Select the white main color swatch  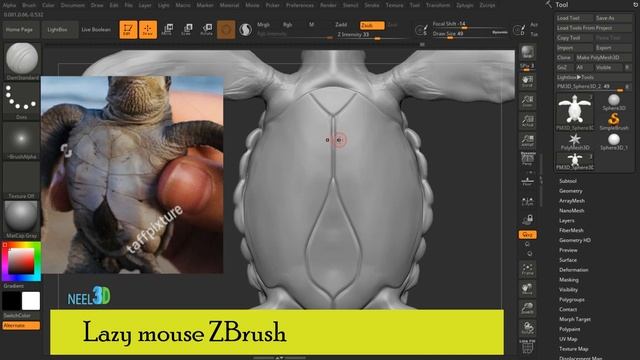pyautogui.click(x=31, y=301)
